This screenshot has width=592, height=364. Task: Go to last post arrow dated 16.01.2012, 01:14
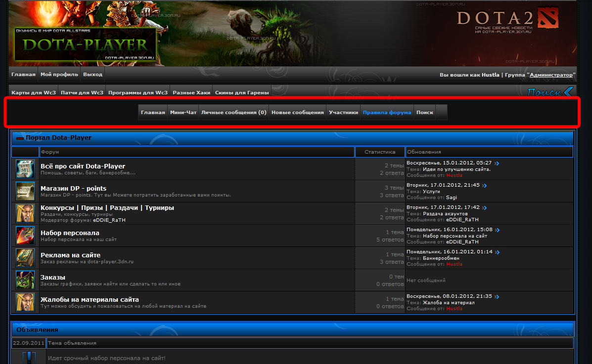tap(498, 252)
